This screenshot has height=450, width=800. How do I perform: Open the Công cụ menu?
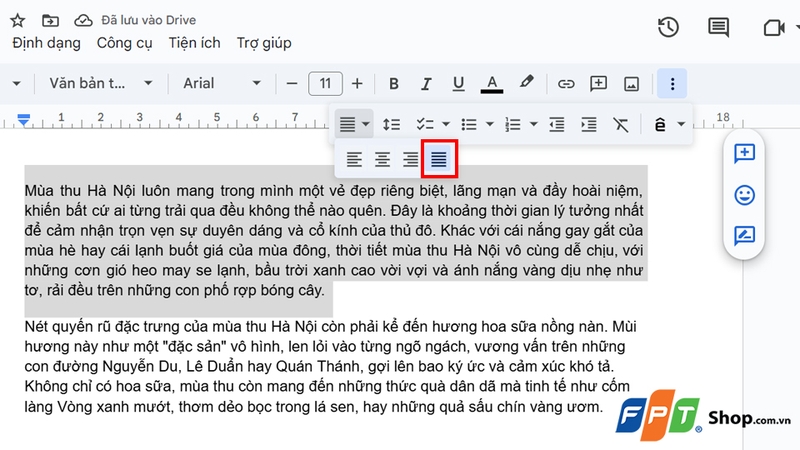pyautogui.click(x=124, y=43)
